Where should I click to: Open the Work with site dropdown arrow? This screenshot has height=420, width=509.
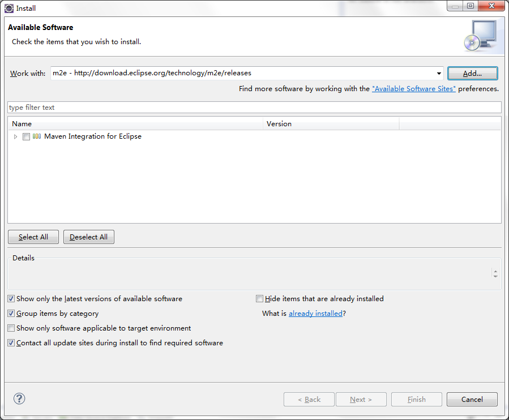(439, 74)
